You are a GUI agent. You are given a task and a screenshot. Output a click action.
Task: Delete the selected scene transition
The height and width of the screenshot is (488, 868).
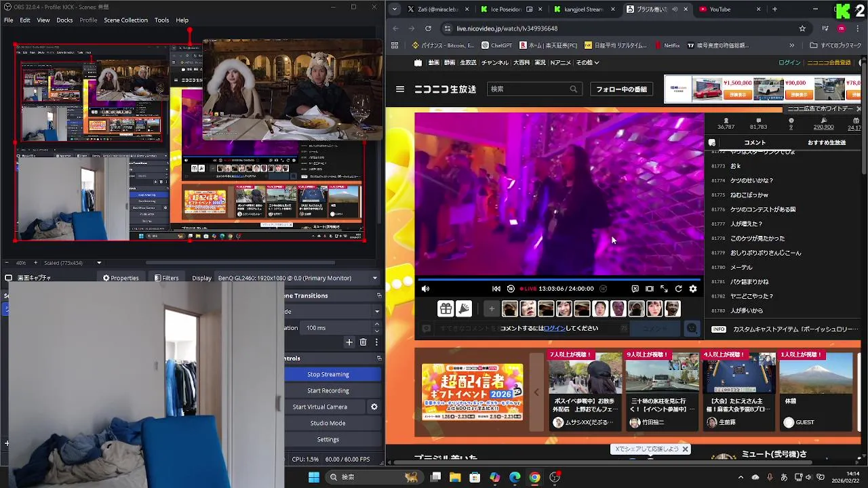363,342
